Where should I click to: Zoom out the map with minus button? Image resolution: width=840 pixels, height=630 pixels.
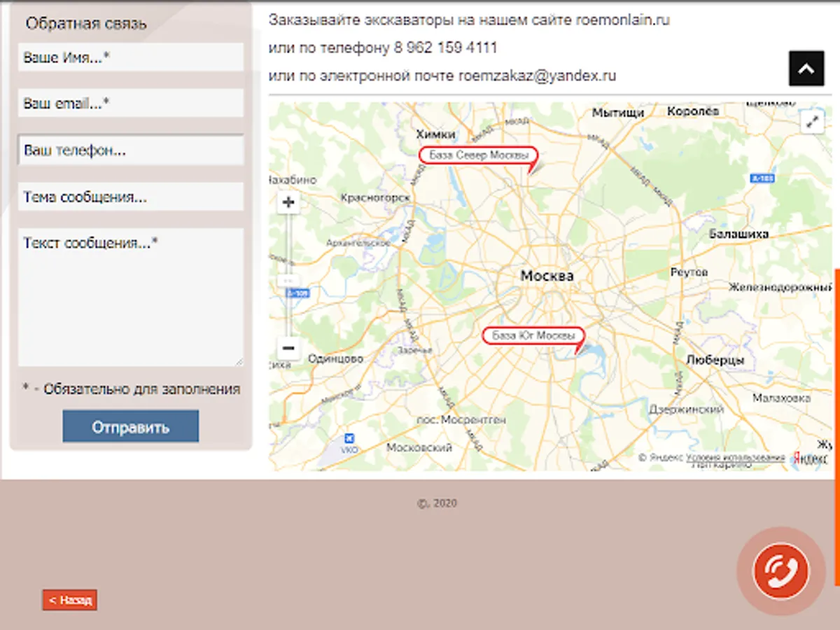click(288, 348)
